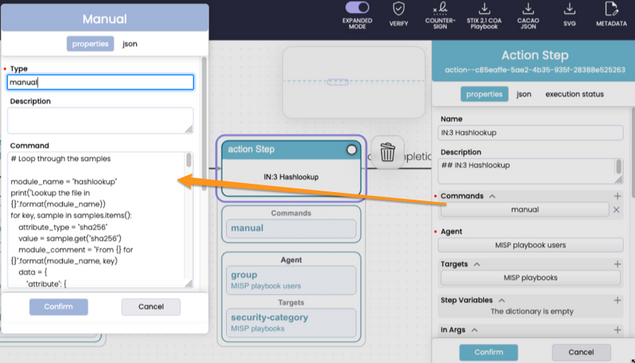Click the Manual dialog vertical scrollbar

pos(204,124)
